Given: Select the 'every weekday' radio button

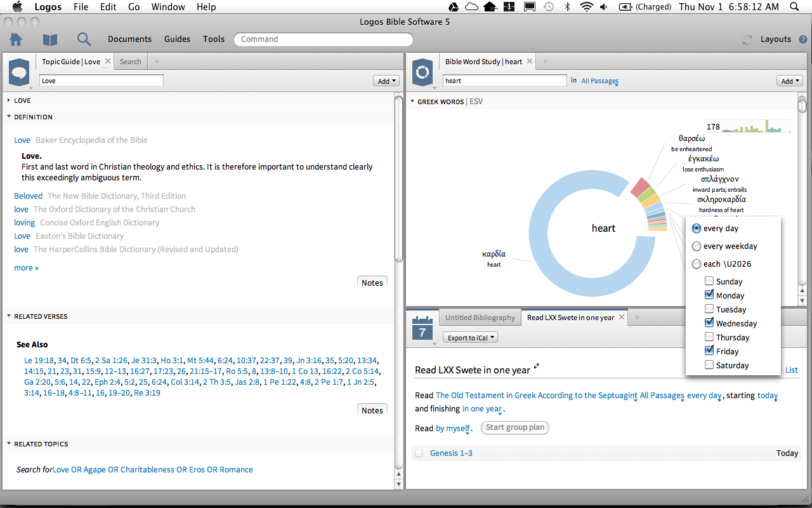Looking at the screenshot, I should click(697, 246).
